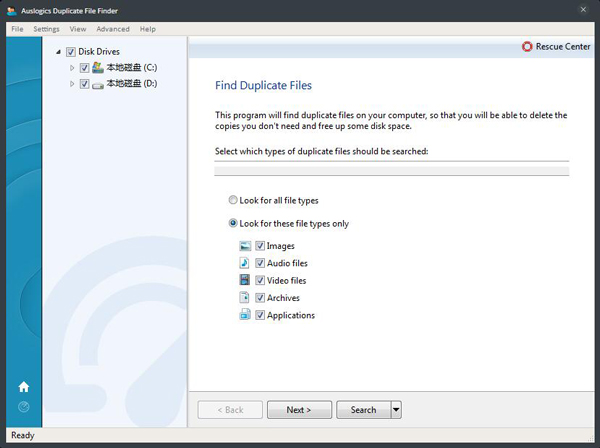Click the Next > button
The image size is (600, 448).
299,410
